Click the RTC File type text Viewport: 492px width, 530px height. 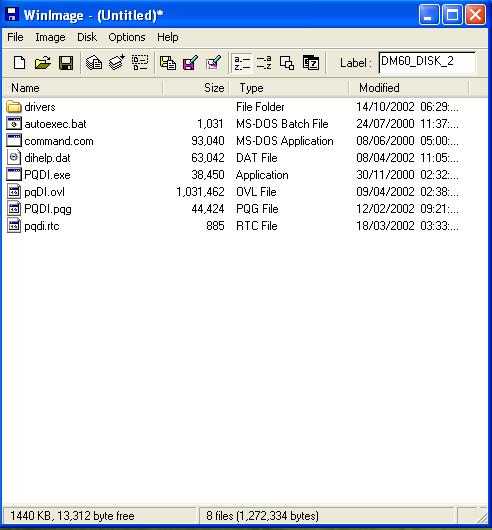[256, 225]
